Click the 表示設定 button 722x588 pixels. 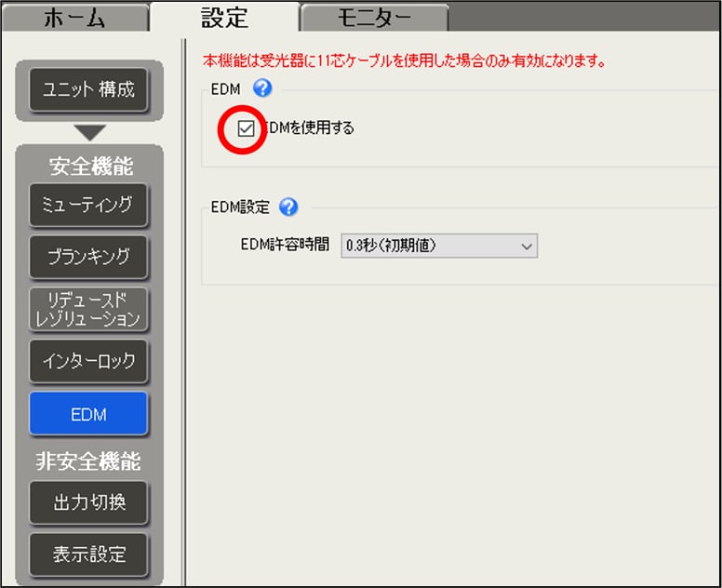88,555
